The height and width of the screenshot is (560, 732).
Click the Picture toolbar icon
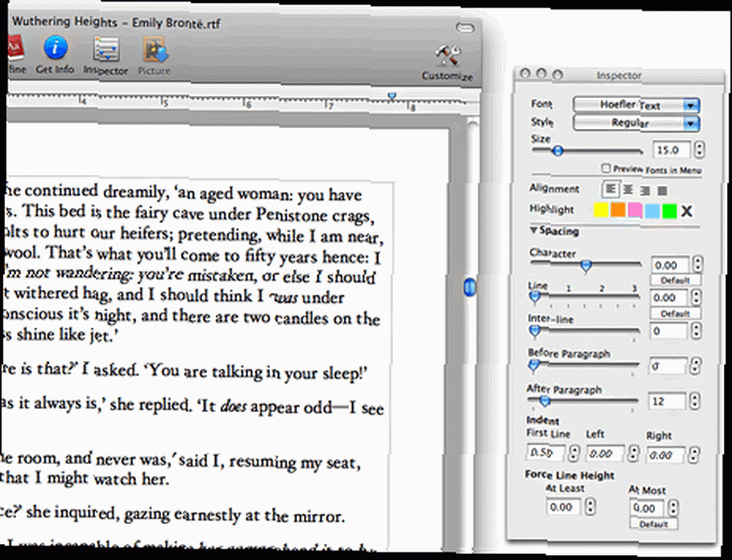tap(155, 51)
